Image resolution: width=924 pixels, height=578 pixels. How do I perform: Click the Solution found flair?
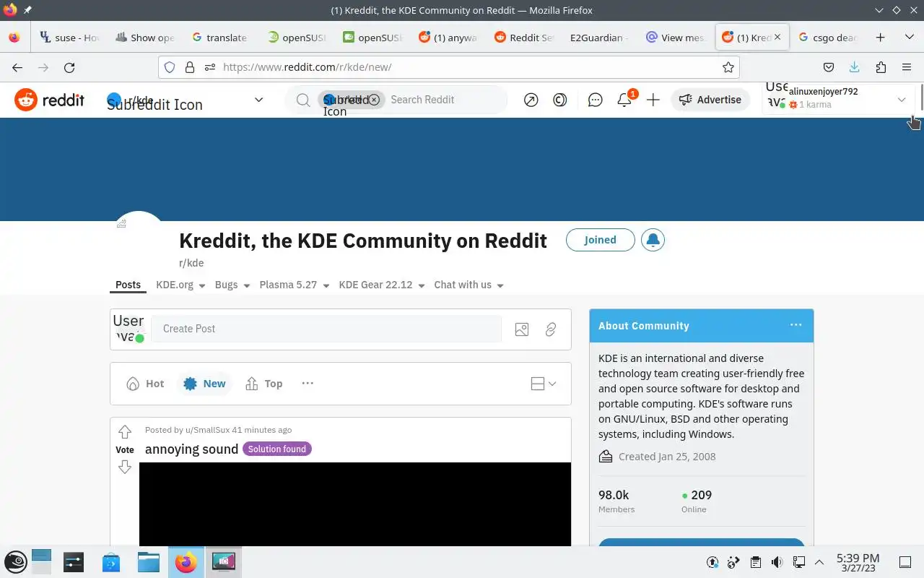[x=277, y=449]
